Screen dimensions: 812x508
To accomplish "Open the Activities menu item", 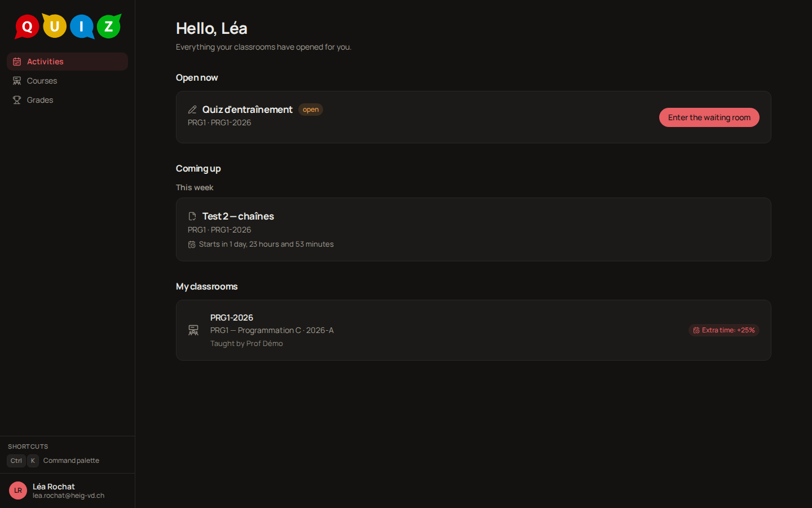I will click(x=68, y=62).
